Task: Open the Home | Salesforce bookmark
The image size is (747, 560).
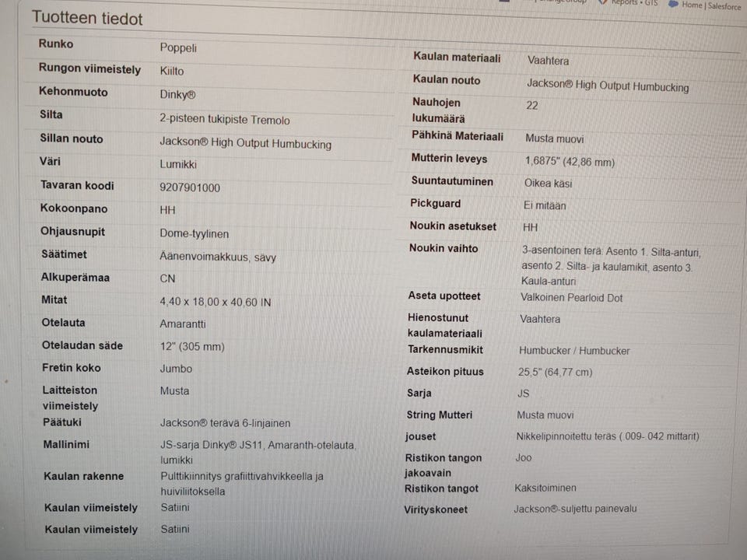Action: (710, 5)
